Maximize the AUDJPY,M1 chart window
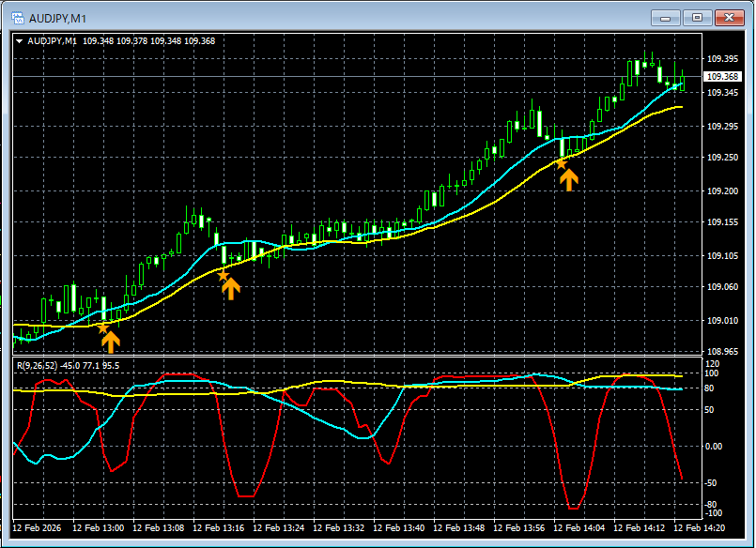756x548 pixels. tap(697, 18)
